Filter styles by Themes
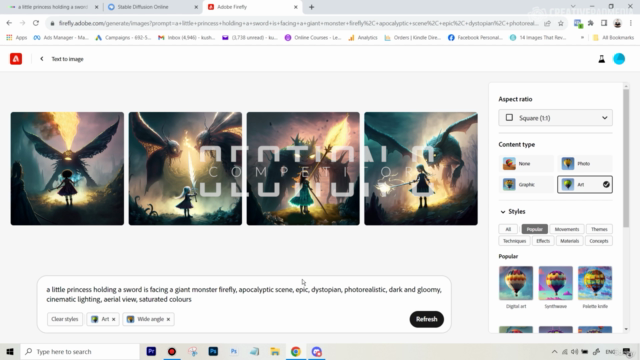 pos(599,229)
